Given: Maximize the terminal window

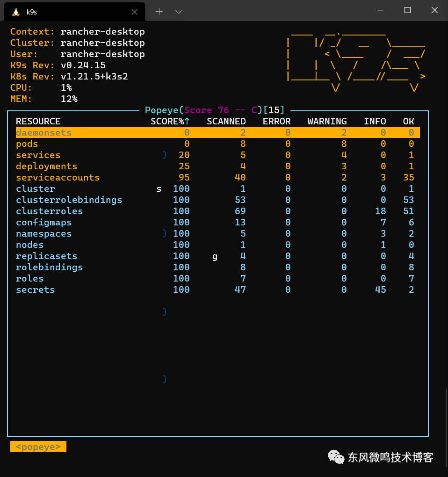Looking at the screenshot, I should pyautogui.click(x=408, y=10).
